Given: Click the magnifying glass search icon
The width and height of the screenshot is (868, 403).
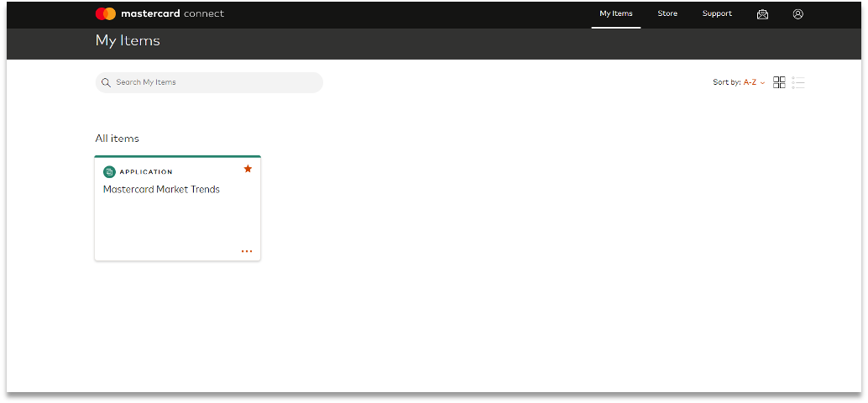Looking at the screenshot, I should point(106,82).
